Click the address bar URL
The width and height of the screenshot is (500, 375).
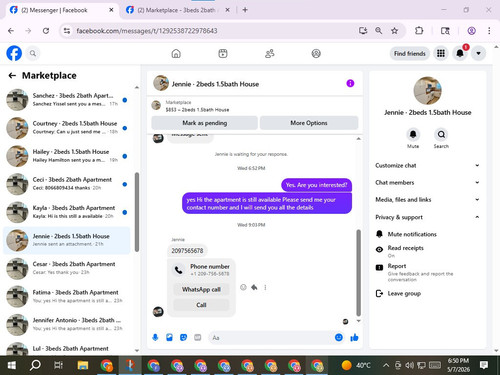(147, 31)
